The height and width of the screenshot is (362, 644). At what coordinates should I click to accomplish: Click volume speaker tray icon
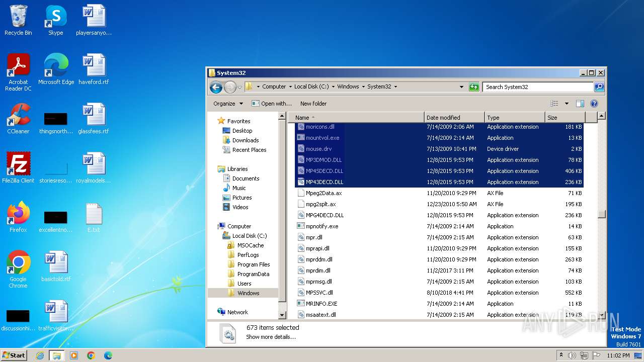[572, 355]
